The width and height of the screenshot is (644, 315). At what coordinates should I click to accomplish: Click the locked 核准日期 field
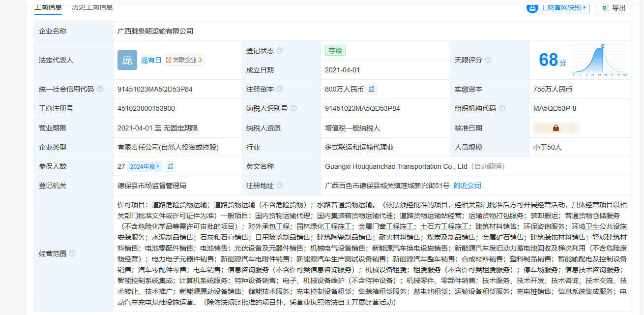click(x=556, y=128)
